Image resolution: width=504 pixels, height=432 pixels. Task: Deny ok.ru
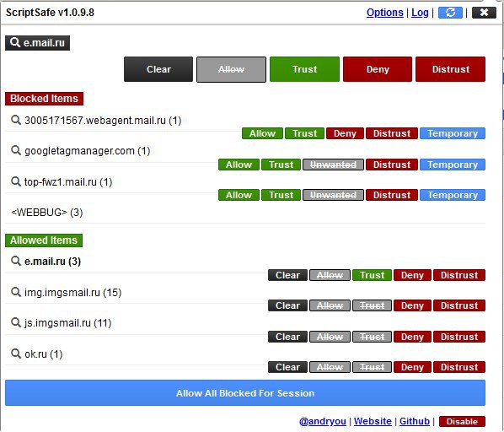pyautogui.click(x=412, y=367)
